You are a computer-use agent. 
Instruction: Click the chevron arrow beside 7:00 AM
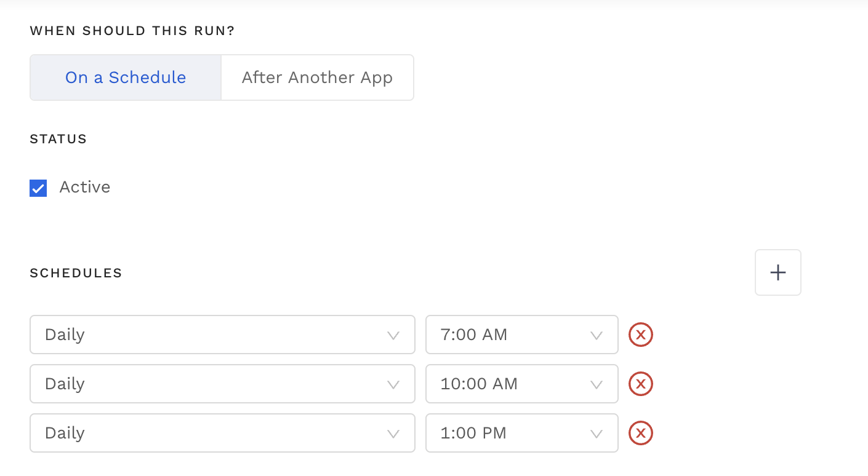[596, 335]
